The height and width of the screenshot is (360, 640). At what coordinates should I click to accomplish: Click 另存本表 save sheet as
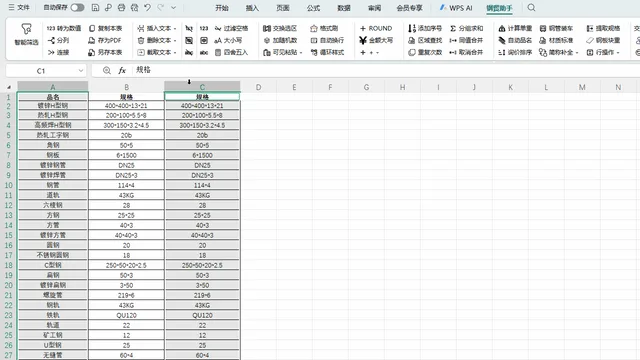point(105,52)
